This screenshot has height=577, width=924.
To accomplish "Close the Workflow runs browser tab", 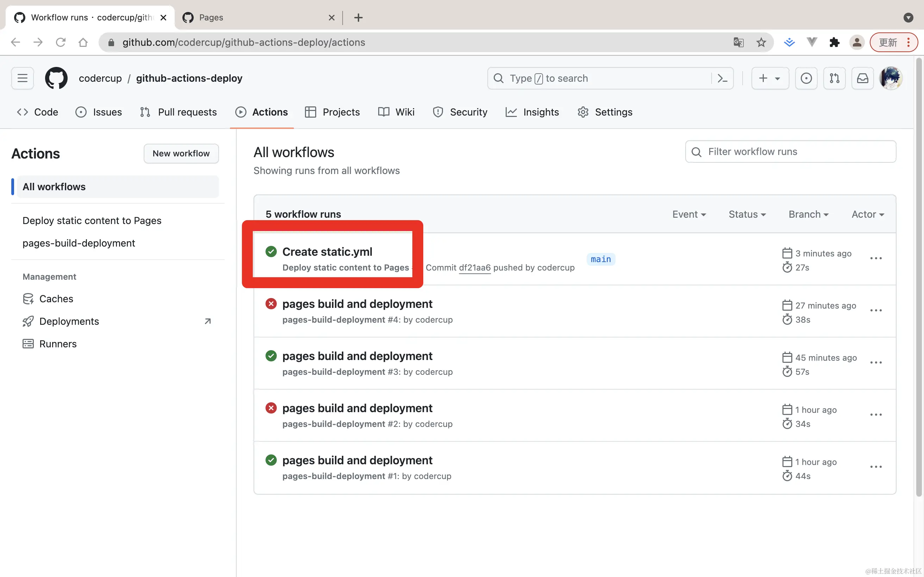I will pos(163,18).
